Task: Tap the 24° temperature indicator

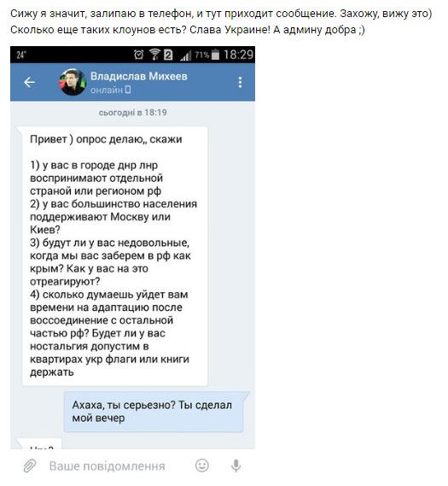Action: [21, 56]
